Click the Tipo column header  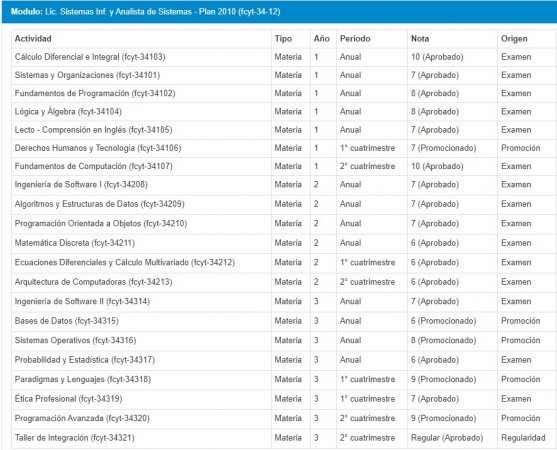[283, 39]
